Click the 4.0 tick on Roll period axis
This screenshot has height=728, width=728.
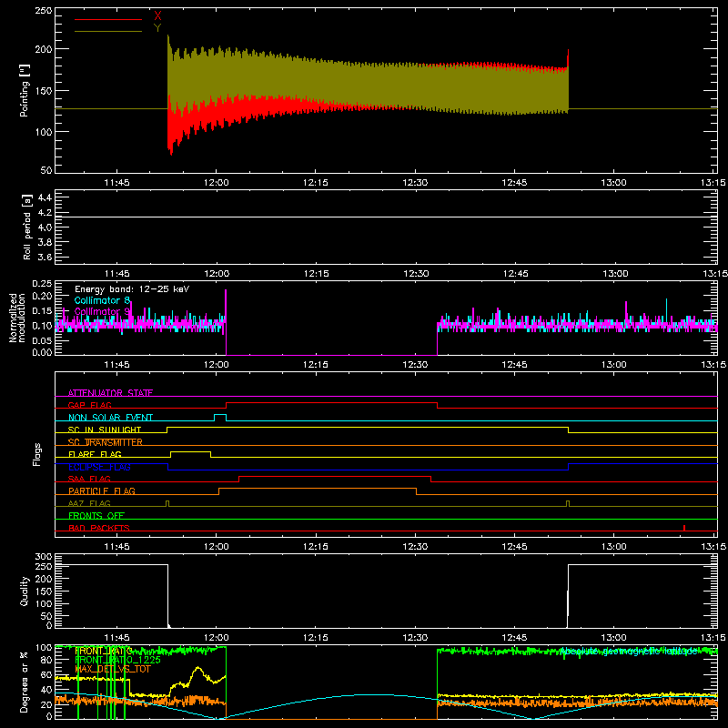pyautogui.click(x=45, y=227)
